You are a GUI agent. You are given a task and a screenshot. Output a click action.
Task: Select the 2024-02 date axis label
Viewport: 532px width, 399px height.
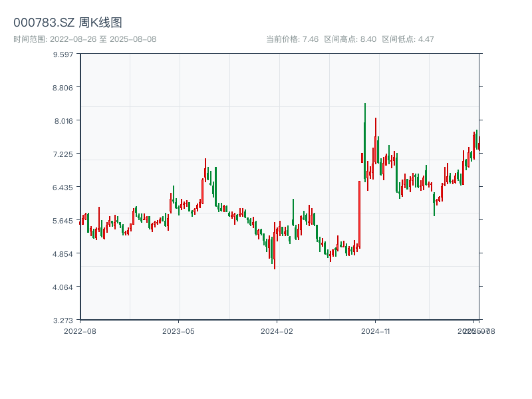(x=277, y=331)
